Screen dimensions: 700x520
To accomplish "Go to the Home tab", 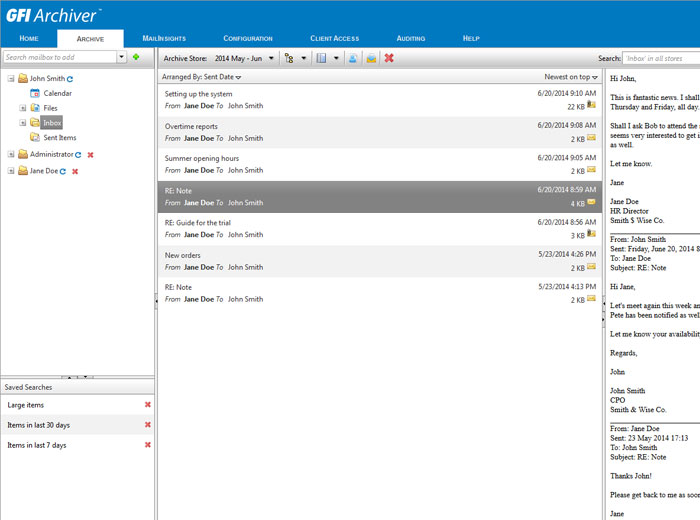I will [29, 38].
